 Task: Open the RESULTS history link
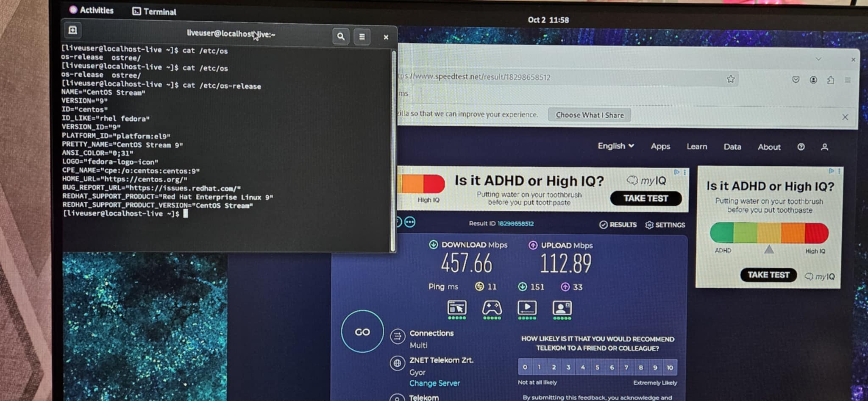[x=618, y=225]
